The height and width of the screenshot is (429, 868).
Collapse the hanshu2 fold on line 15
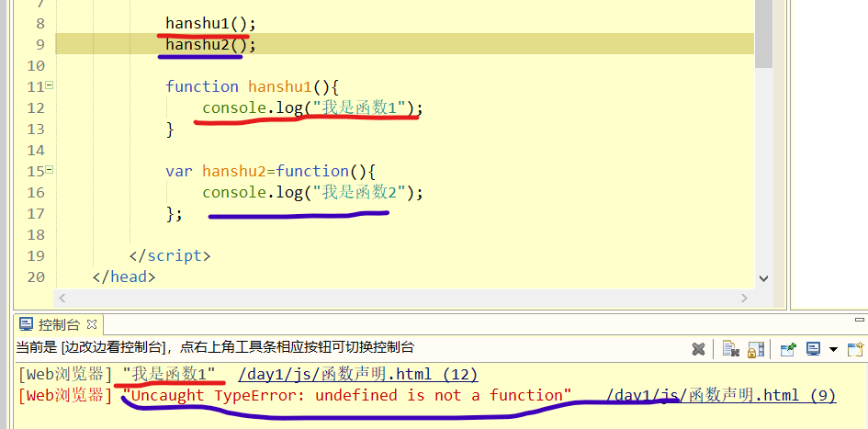50,169
